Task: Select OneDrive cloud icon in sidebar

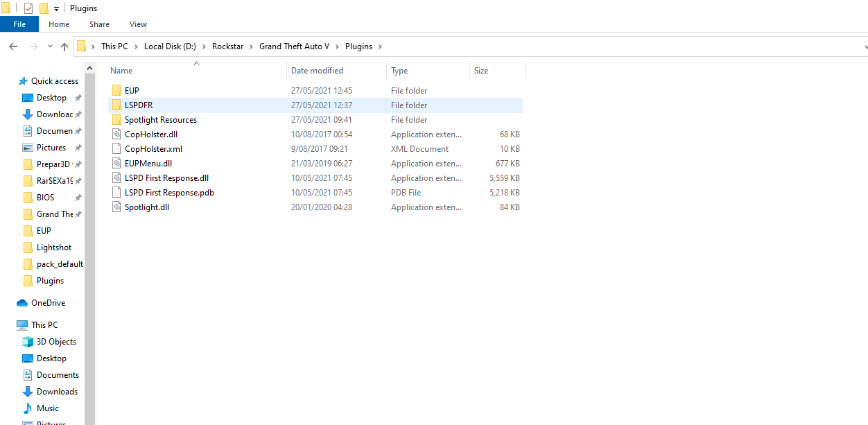Action: click(x=22, y=303)
